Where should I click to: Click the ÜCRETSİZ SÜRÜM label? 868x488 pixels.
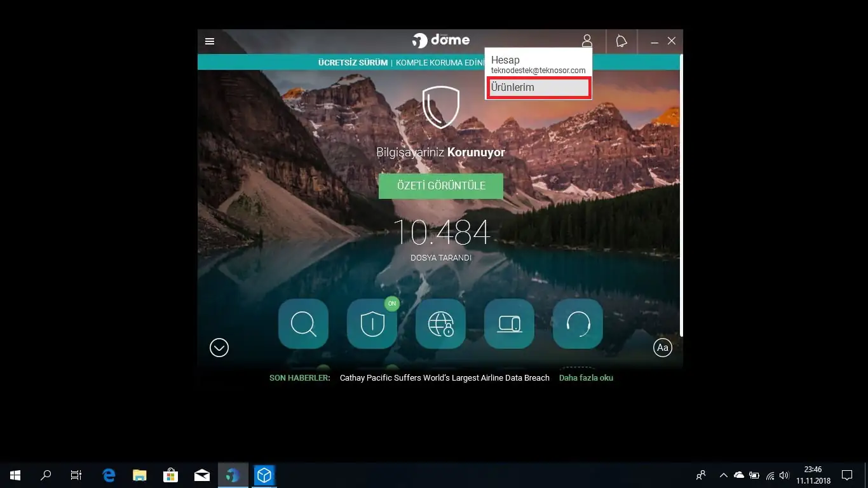(x=353, y=63)
